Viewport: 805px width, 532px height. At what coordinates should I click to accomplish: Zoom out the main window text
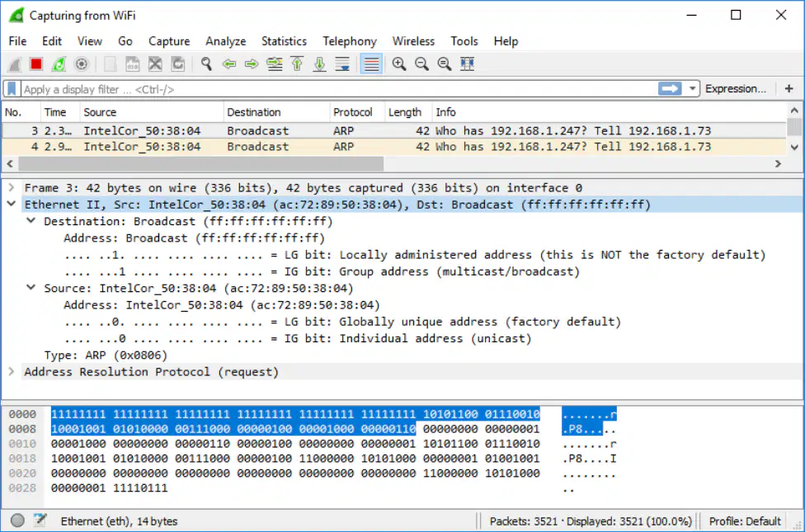coord(421,64)
